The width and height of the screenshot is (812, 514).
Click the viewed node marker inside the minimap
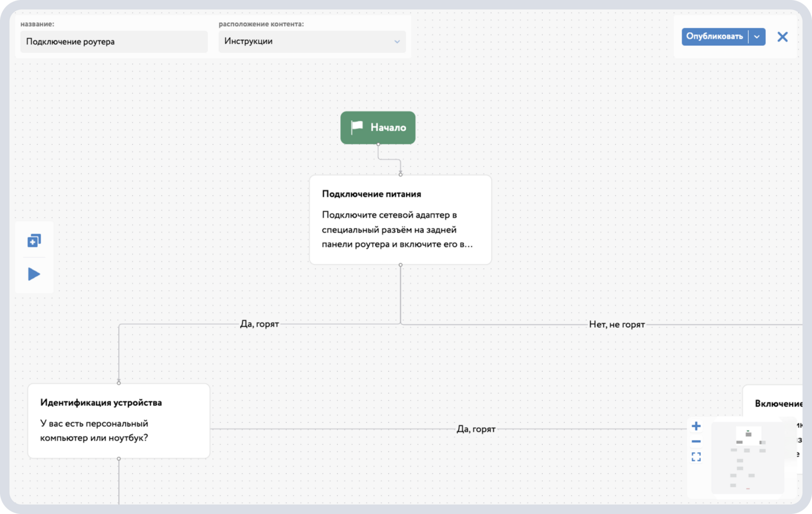[748, 434]
